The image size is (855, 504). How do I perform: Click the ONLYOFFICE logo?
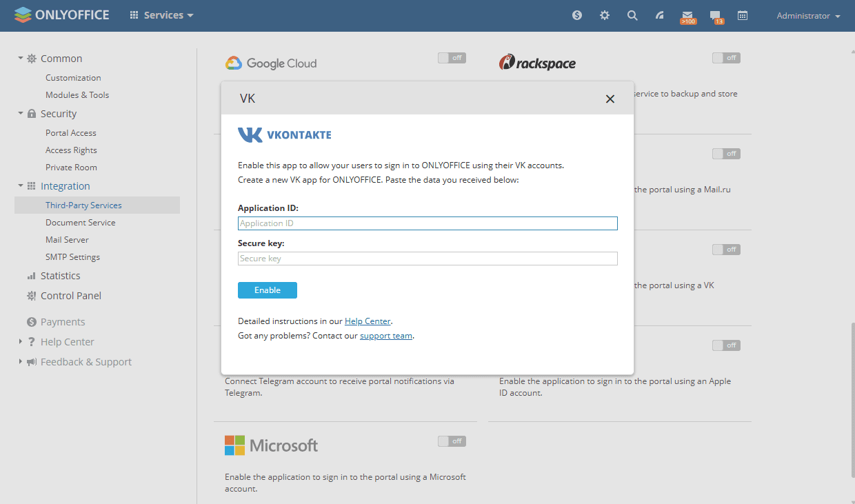click(x=61, y=14)
